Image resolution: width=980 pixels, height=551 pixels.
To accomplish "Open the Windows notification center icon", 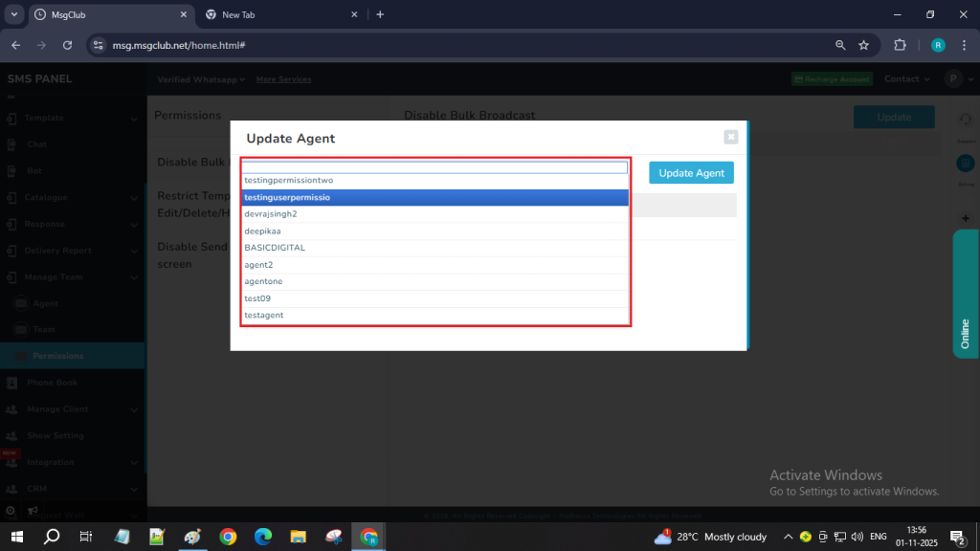I will point(956,537).
